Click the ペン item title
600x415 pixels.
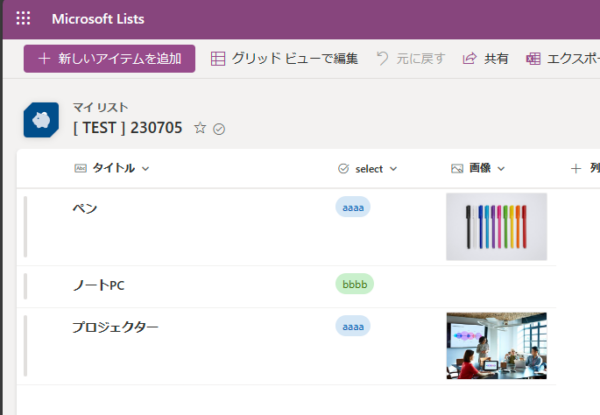(85, 208)
